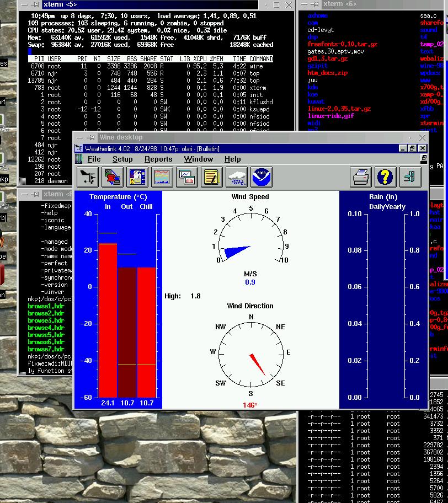Screen dimensions: 448x503
Task: Select the kswapd process row in xterm <5>
Action: [x=151, y=109]
